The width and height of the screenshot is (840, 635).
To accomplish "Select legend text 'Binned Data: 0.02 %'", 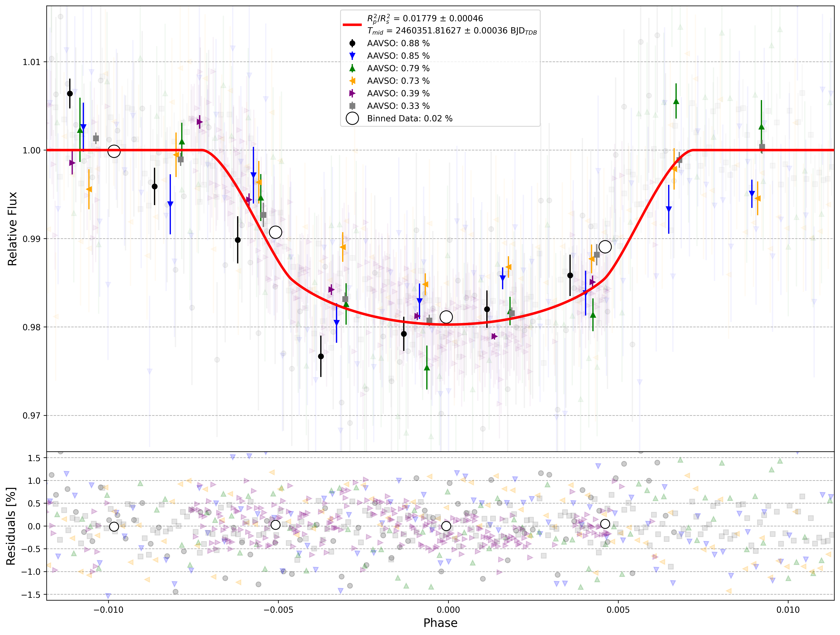I will (x=410, y=119).
